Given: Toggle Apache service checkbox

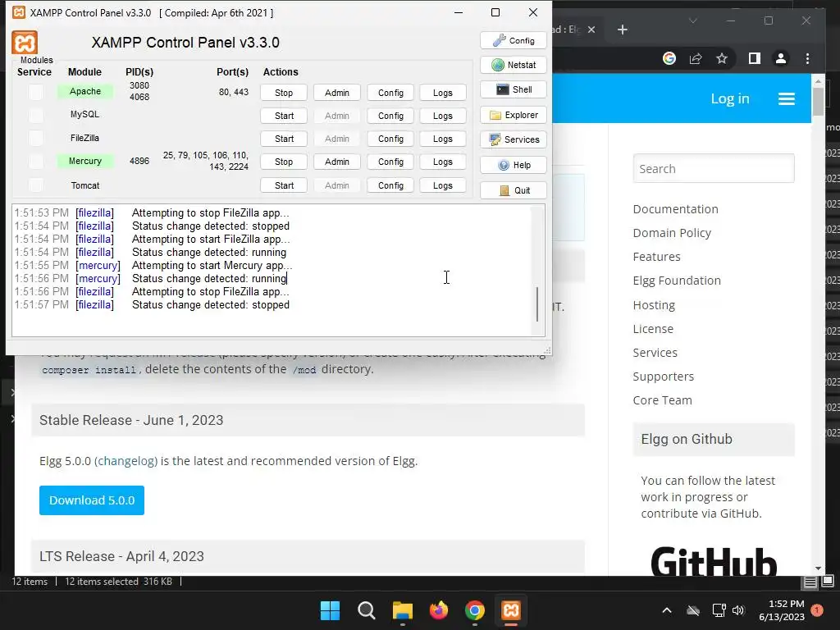Looking at the screenshot, I should 36,92.
